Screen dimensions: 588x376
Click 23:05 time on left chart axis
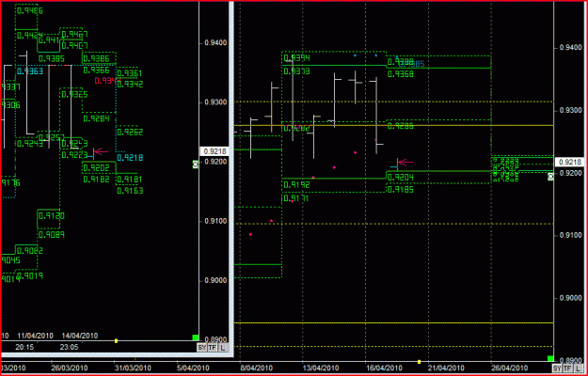(69, 347)
